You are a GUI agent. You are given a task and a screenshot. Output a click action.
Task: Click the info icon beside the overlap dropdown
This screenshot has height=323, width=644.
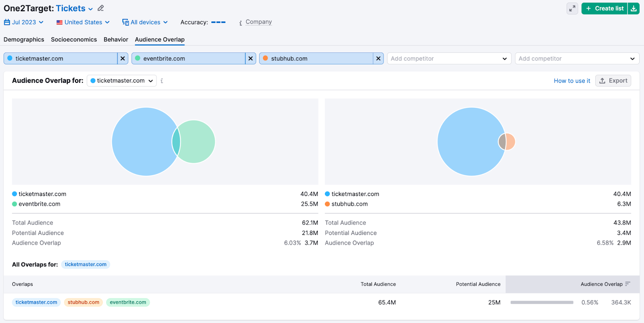[x=162, y=81]
